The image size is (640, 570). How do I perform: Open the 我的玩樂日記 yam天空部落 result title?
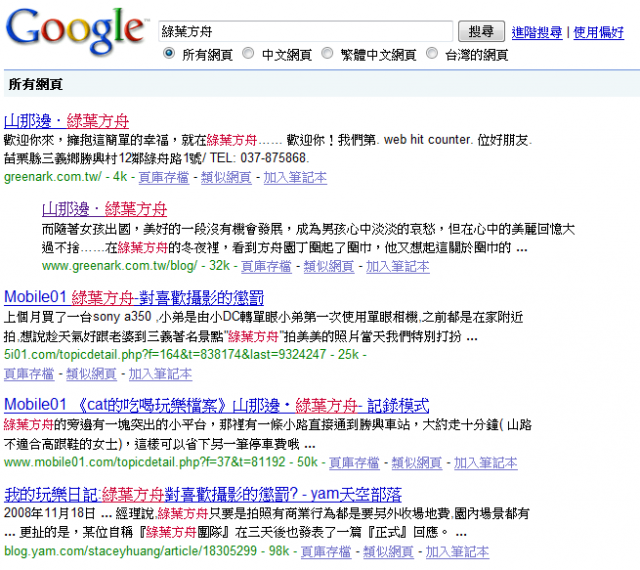click(203, 494)
